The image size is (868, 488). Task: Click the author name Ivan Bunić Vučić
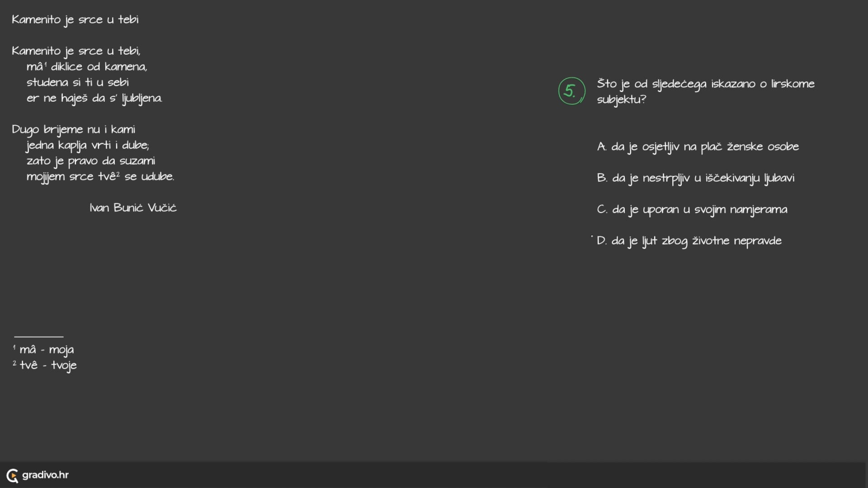point(133,208)
